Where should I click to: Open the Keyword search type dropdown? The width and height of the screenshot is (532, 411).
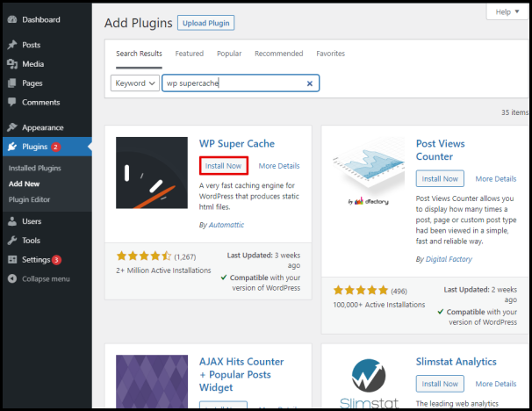[135, 83]
